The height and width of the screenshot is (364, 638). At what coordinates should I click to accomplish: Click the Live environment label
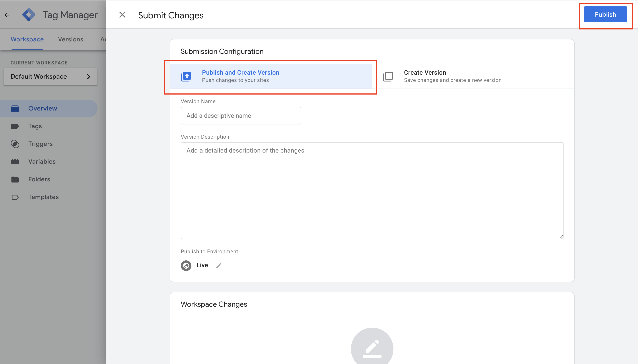(202, 265)
